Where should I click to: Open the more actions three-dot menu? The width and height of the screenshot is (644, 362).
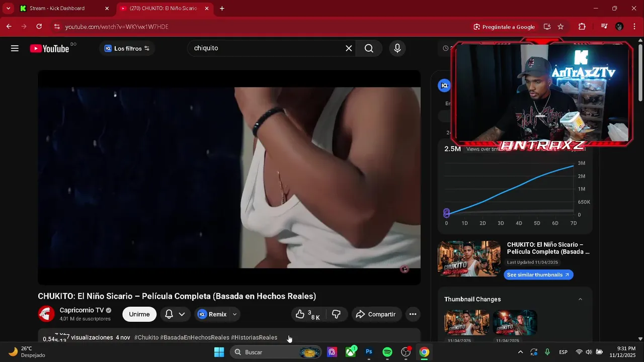pyautogui.click(x=413, y=314)
